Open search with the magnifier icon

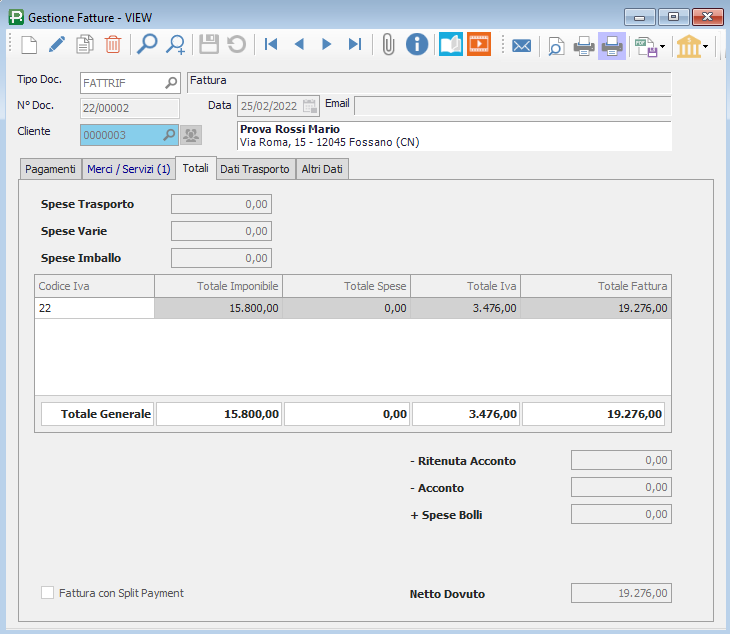147,45
